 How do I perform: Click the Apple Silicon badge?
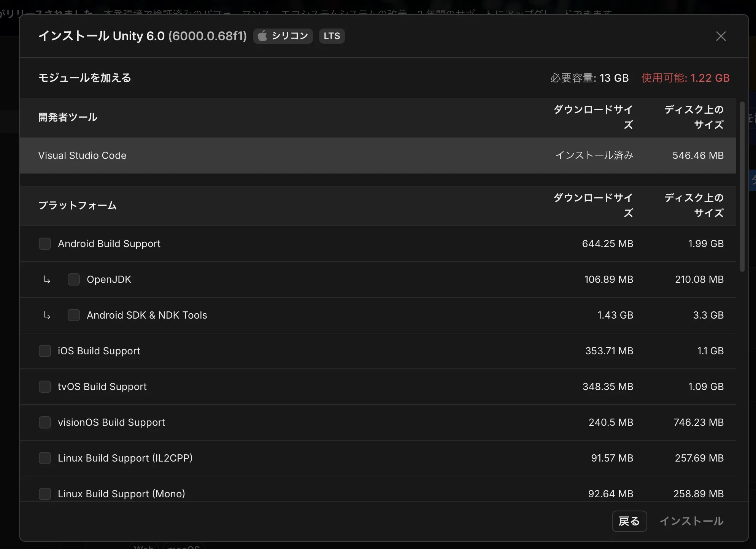point(283,36)
